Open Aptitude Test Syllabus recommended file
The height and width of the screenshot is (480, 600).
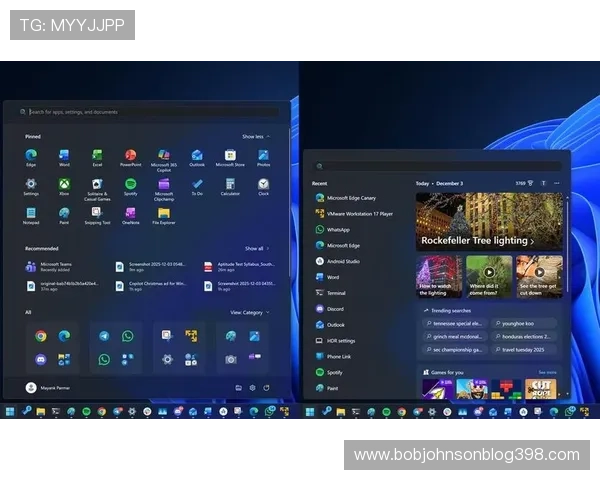(240, 267)
